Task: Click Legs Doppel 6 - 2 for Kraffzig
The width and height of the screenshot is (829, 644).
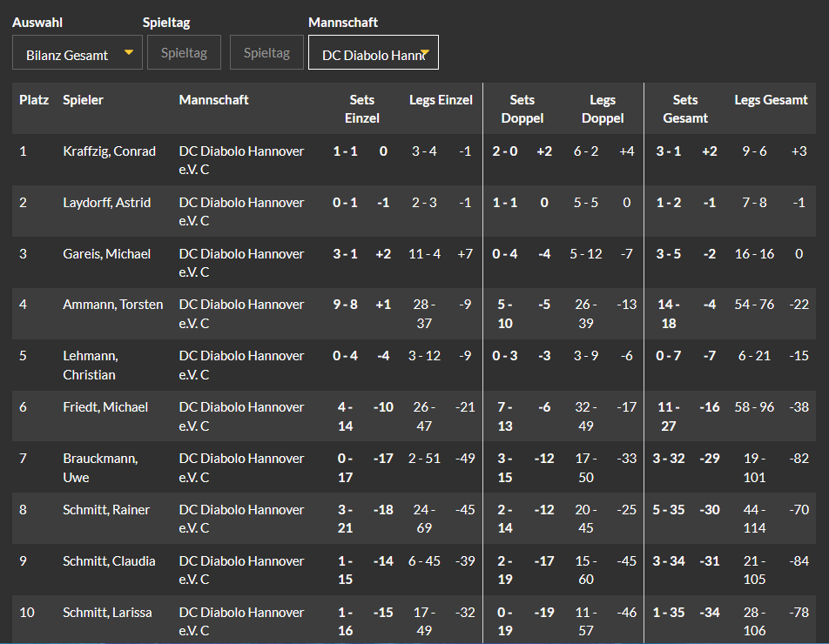Action: coord(586,151)
